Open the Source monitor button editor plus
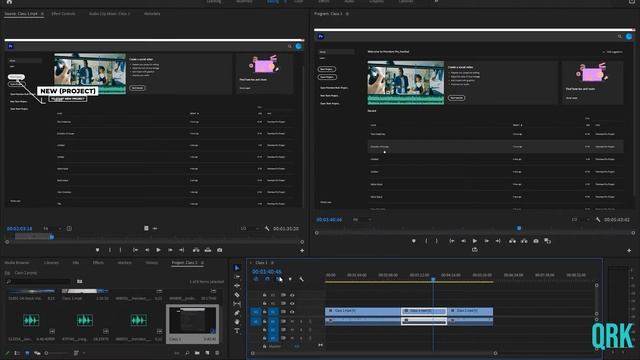640x360 pixels. [x=302, y=250]
